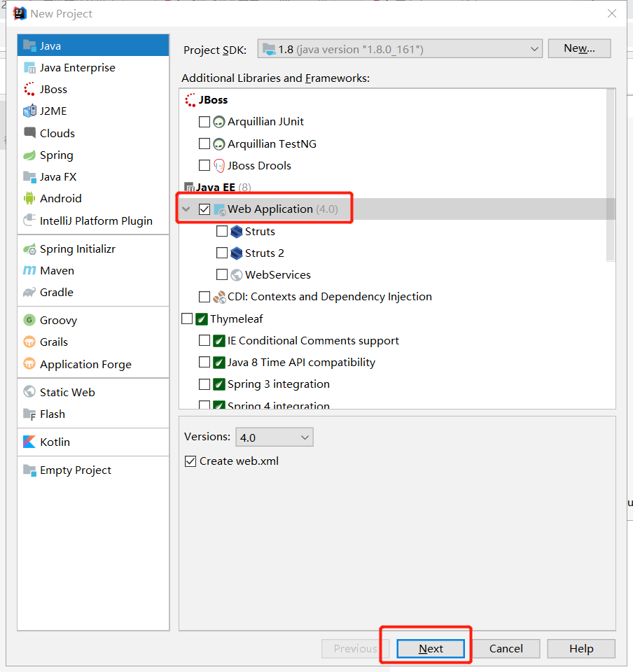Viewport: 633px width, 672px height.
Task: Select the Groovy G icon
Action: [x=29, y=320]
